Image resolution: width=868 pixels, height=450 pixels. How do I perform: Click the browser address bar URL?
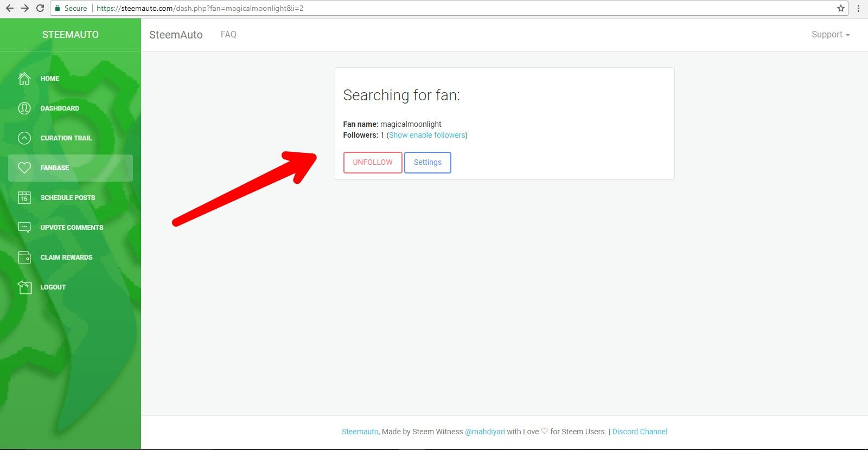tap(200, 8)
